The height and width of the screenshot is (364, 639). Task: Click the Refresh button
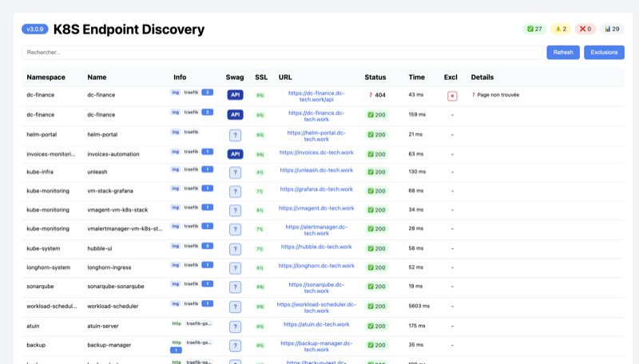563,53
